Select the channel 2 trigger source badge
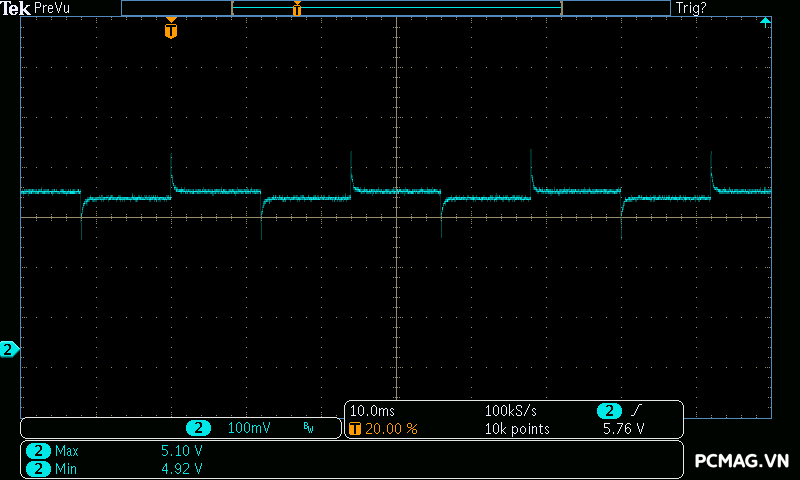 (x=609, y=411)
